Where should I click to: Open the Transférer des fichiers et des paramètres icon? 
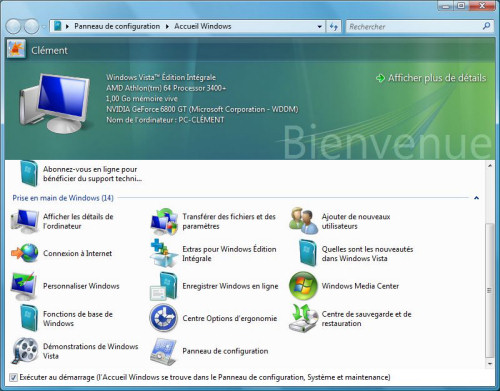[164, 221]
